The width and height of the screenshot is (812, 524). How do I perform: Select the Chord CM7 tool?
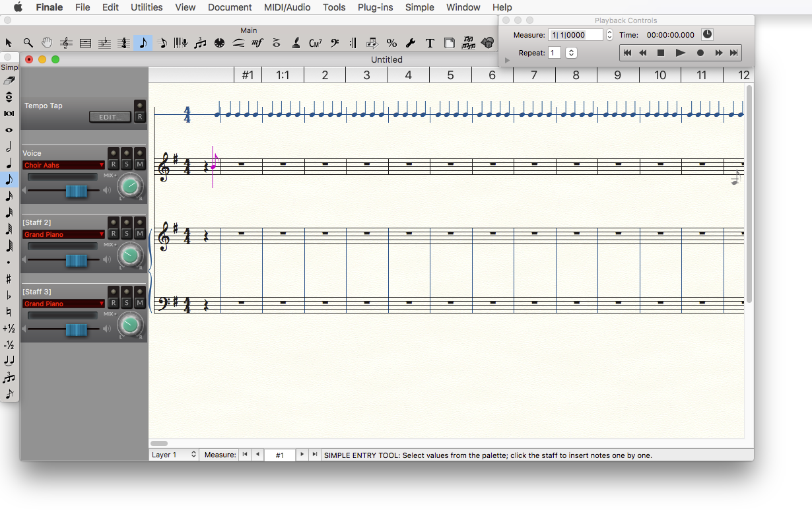pyautogui.click(x=315, y=43)
